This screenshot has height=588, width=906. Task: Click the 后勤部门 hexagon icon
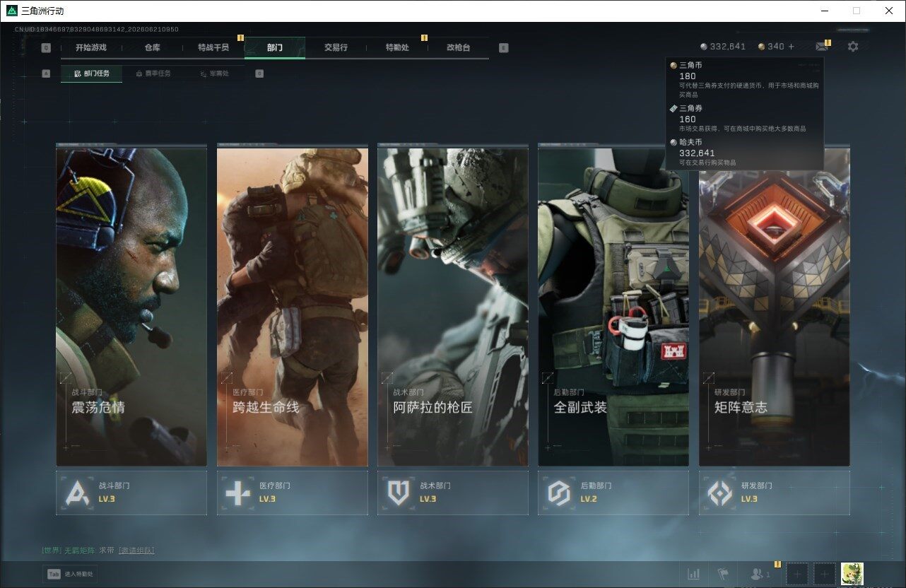pos(559,493)
